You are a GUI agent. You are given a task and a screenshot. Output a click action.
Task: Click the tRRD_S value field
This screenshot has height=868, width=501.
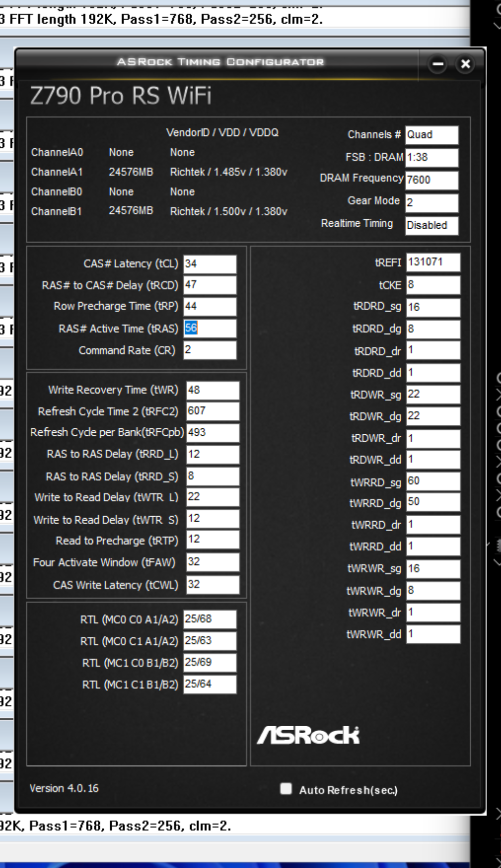pyautogui.click(x=213, y=476)
